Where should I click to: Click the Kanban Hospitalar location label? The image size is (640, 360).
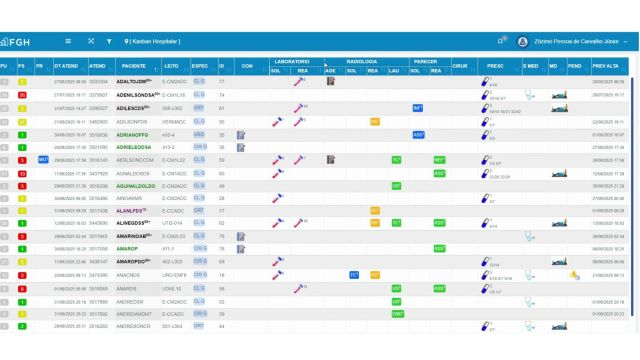point(152,42)
